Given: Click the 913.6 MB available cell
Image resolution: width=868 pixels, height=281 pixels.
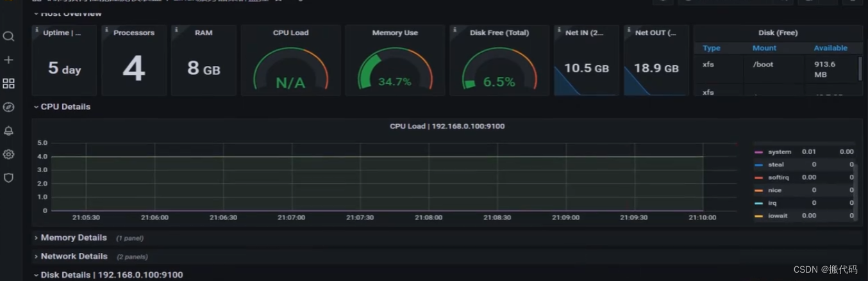Looking at the screenshot, I should click(x=825, y=69).
